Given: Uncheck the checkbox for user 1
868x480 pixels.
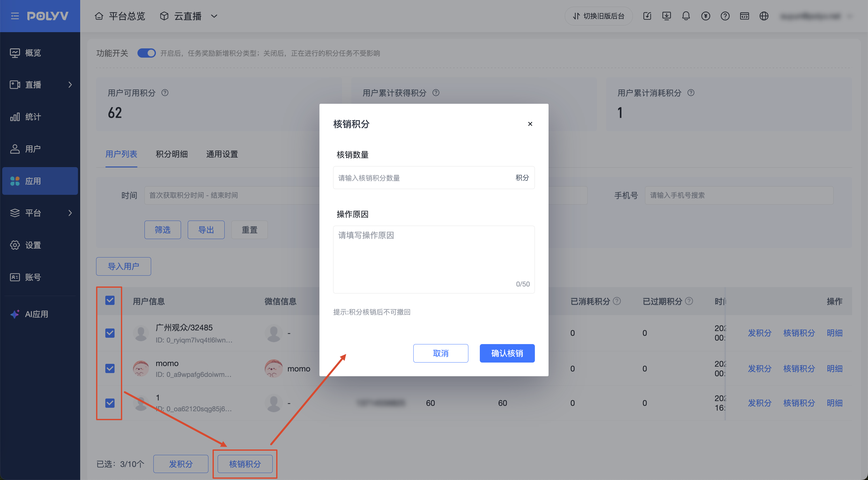Looking at the screenshot, I should tap(110, 403).
